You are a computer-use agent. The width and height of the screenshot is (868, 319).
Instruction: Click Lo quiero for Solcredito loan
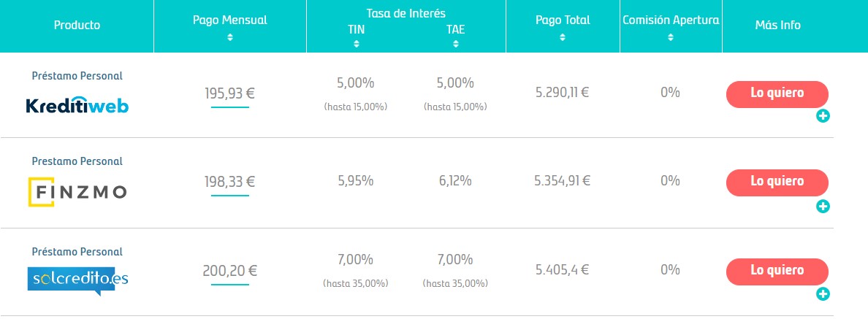(777, 272)
